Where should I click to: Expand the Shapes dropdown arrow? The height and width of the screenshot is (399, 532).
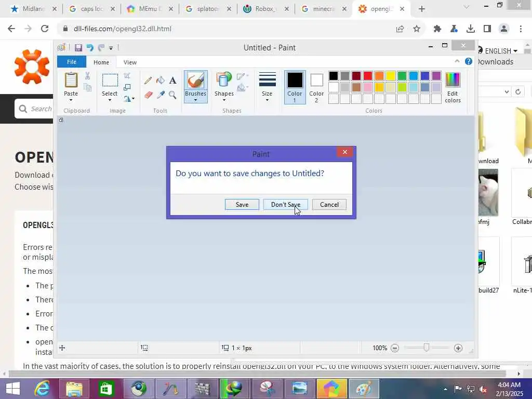coord(224,100)
